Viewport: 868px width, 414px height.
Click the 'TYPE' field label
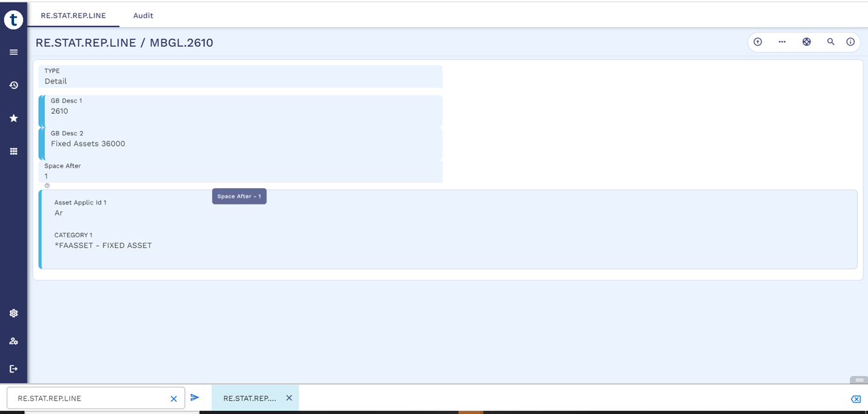pos(52,71)
